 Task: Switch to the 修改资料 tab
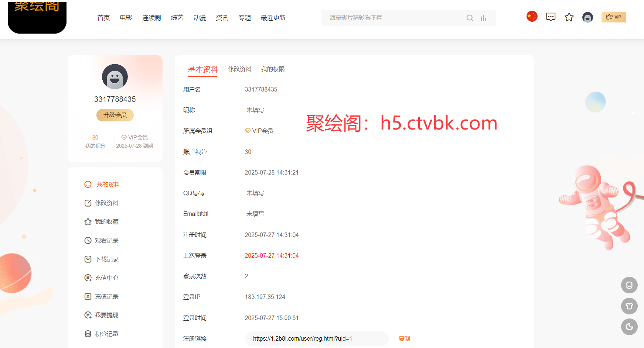(x=239, y=69)
